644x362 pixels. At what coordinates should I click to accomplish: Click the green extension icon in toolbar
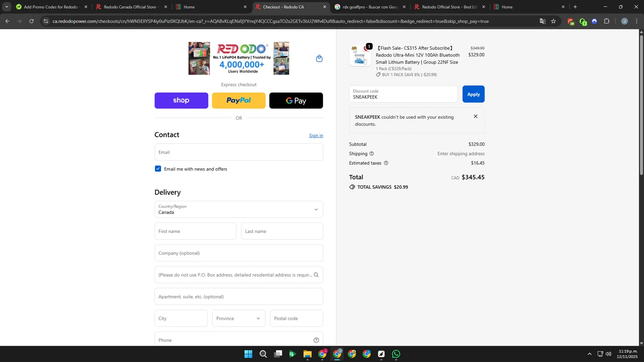(x=583, y=21)
